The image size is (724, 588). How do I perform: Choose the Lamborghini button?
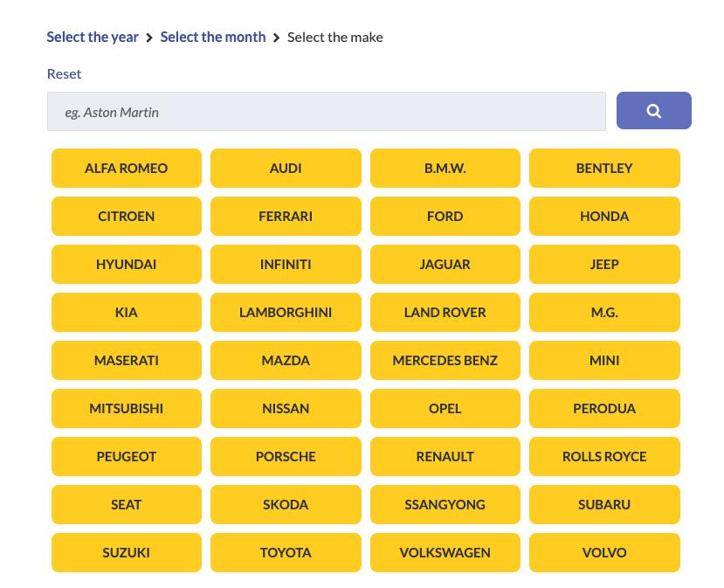286,312
